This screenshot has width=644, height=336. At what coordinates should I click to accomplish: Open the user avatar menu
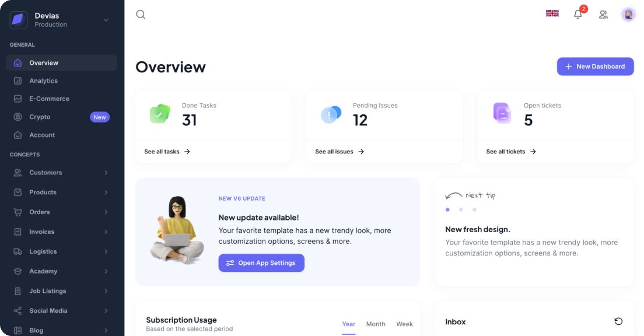(x=628, y=13)
